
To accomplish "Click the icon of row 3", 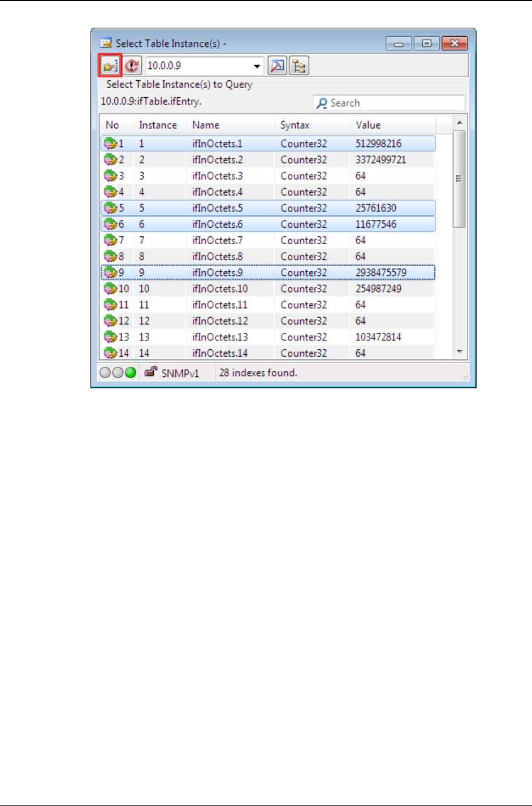I will [110, 176].
